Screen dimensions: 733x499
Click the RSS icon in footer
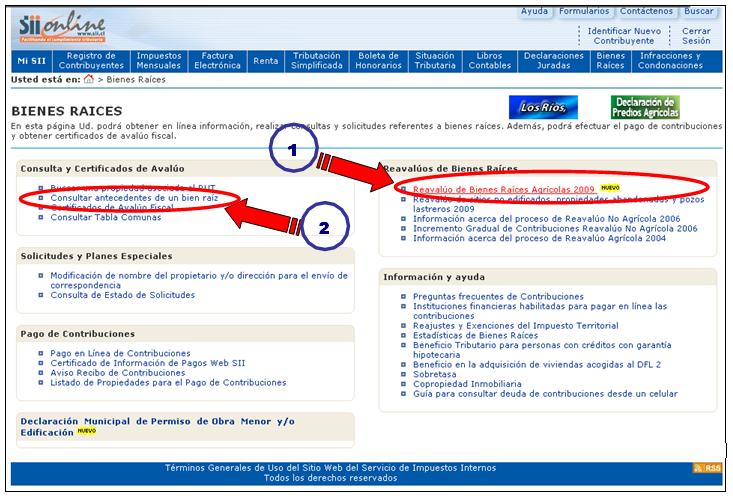click(x=707, y=468)
